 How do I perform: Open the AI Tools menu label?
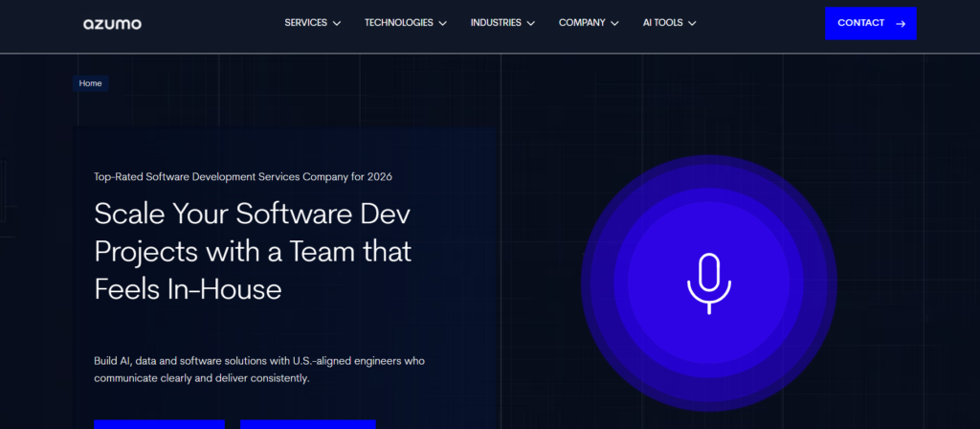[x=662, y=23]
